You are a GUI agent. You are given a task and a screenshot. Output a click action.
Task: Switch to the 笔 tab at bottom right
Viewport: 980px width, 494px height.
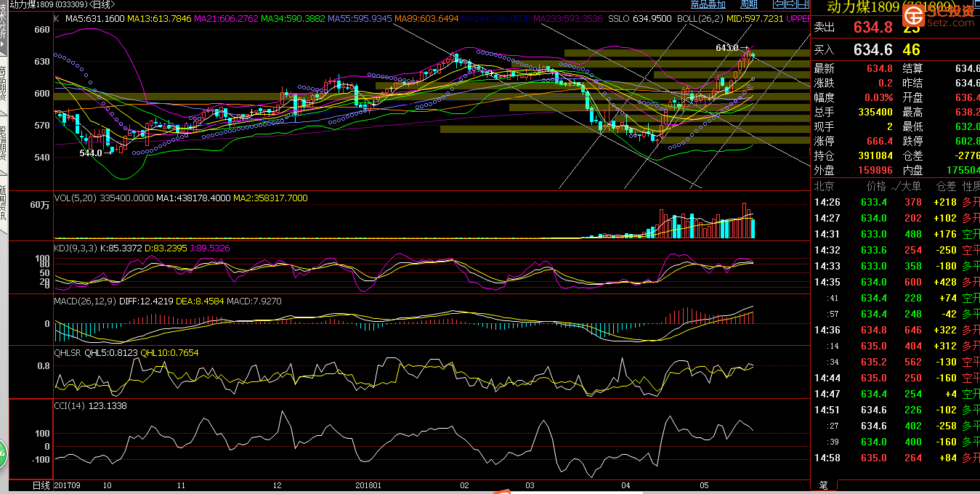[x=823, y=485]
